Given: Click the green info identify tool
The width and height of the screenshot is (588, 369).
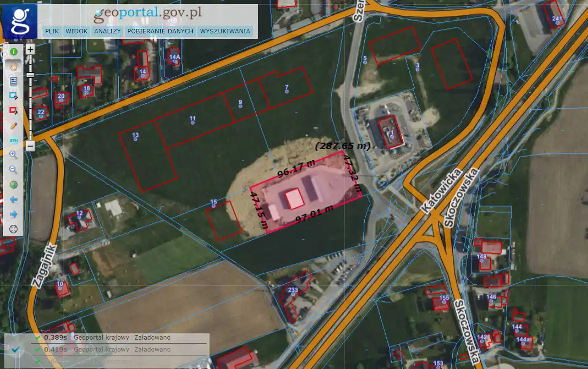Looking at the screenshot, I should click(x=13, y=51).
